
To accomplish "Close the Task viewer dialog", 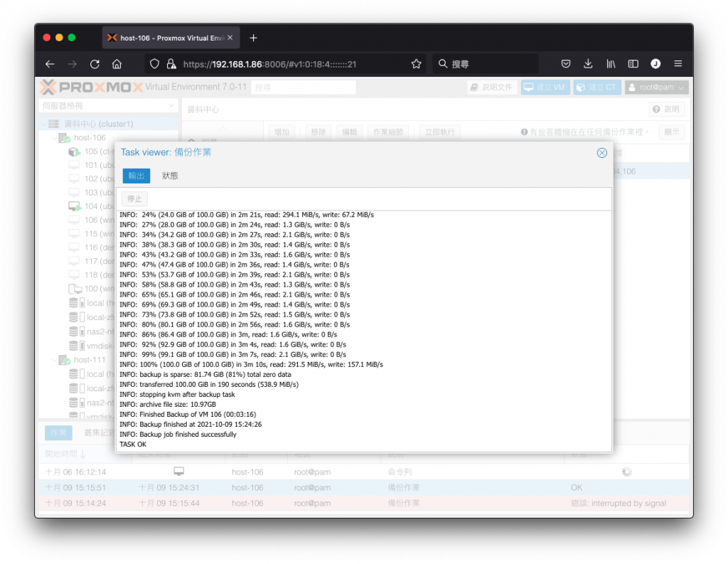I will coord(601,153).
